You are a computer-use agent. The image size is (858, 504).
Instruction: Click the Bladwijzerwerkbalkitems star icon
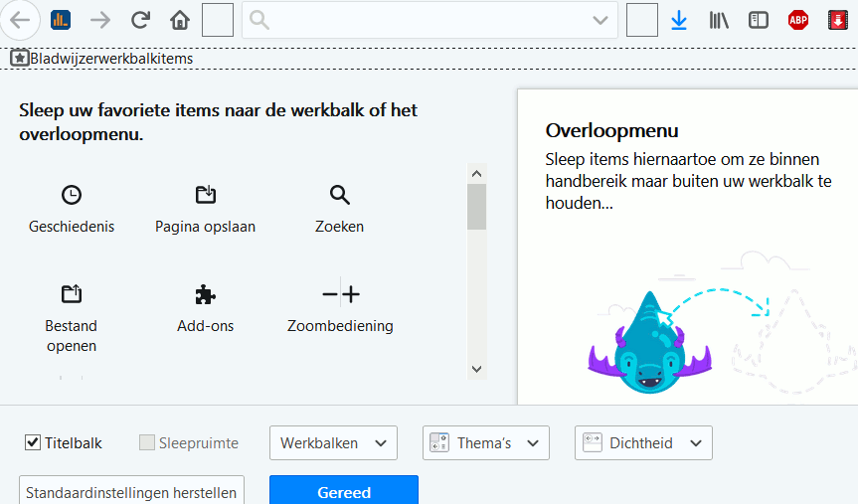20,58
